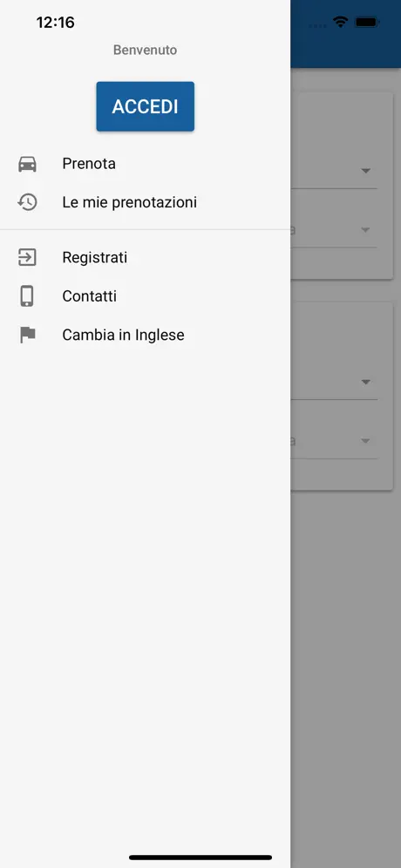Open Le mie prenotazioni

145,202
